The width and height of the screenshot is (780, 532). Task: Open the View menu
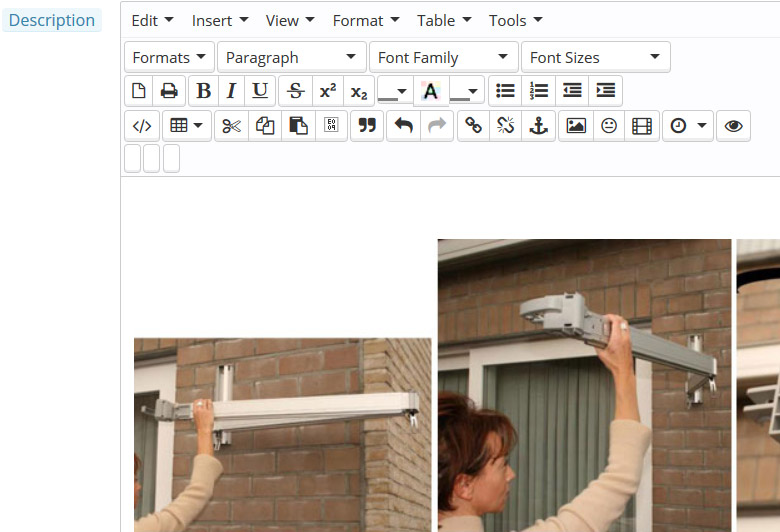click(290, 20)
